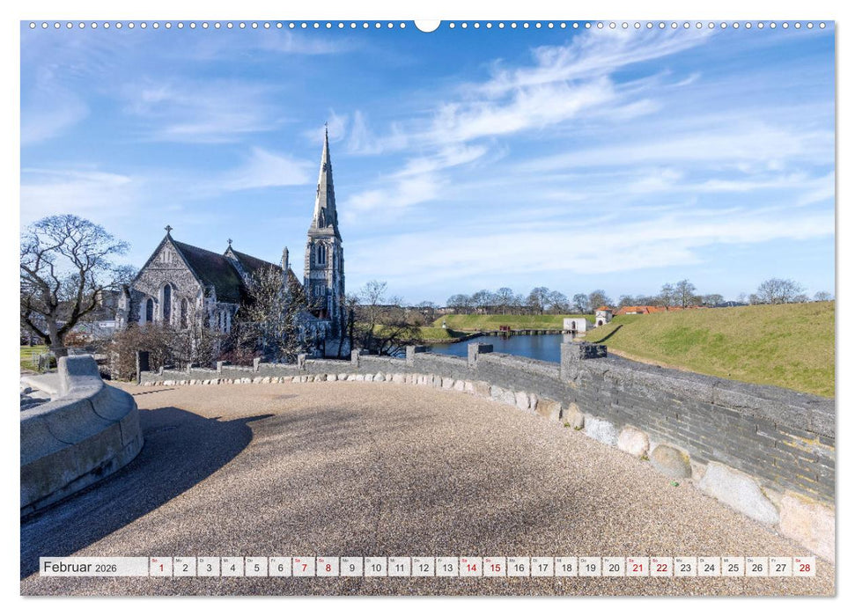Pick day 3 in the date row
This screenshot has width=855, height=616.
(208, 567)
